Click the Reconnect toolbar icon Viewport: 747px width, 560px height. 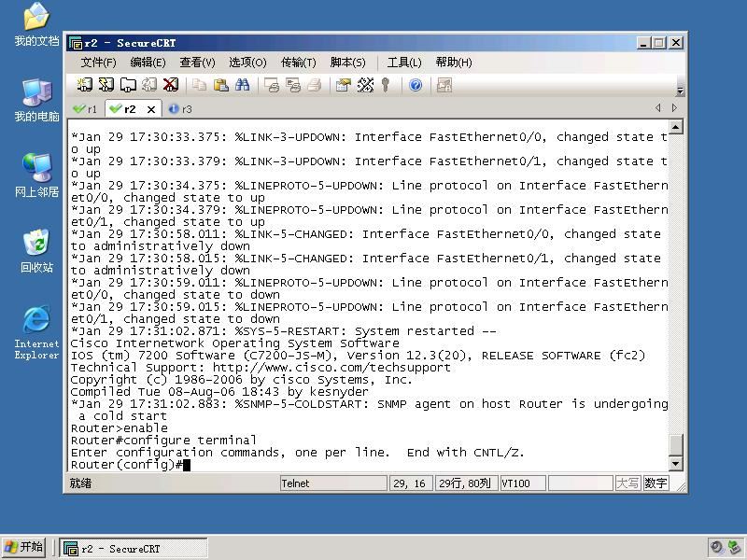[x=149, y=85]
